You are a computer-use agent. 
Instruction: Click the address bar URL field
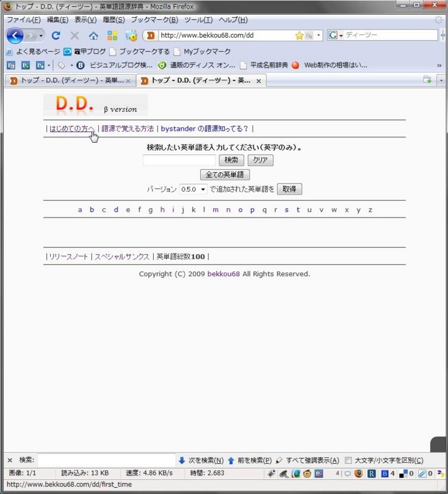[x=227, y=35]
